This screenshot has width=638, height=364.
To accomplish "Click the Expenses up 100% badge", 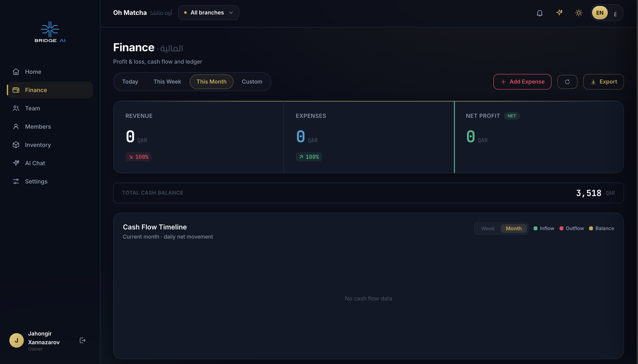I will (309, 157).
